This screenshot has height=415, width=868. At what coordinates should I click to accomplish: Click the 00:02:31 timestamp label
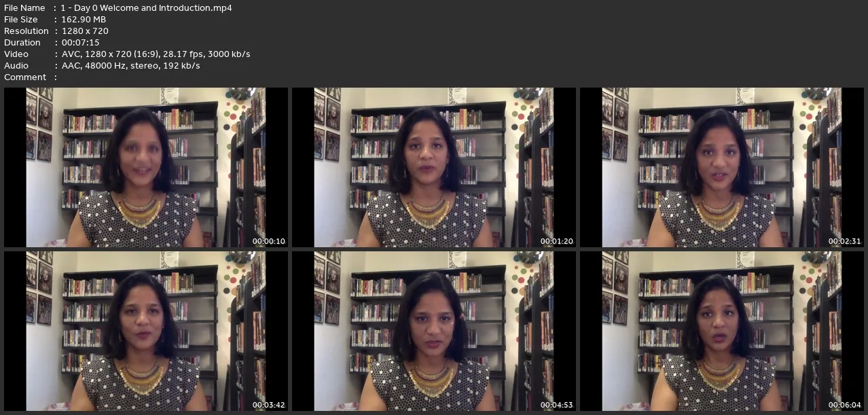click(844, 241)
